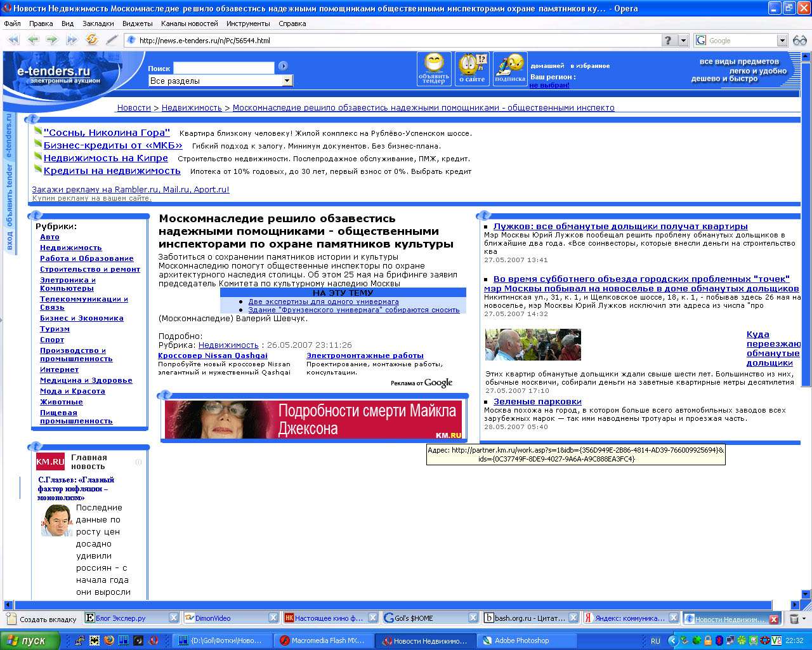812x650 pixels.
Task: Click the 'не выбран!' region link
Action: 549,85
